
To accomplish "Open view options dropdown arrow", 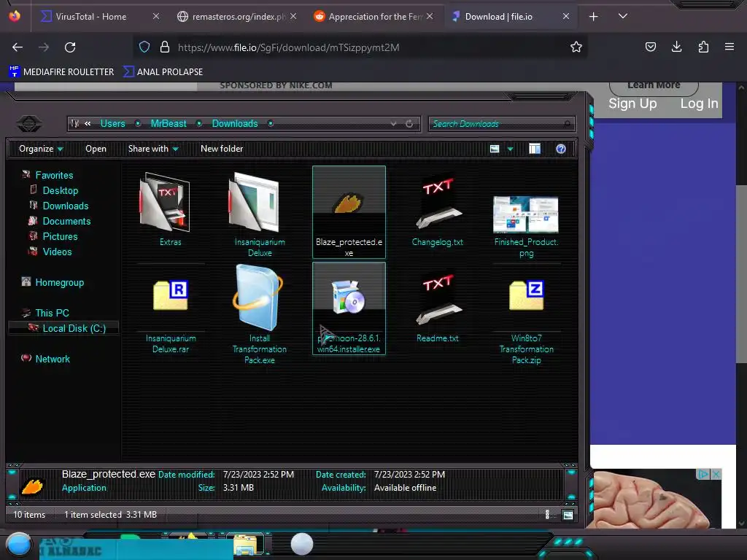I will click(510, 149).
